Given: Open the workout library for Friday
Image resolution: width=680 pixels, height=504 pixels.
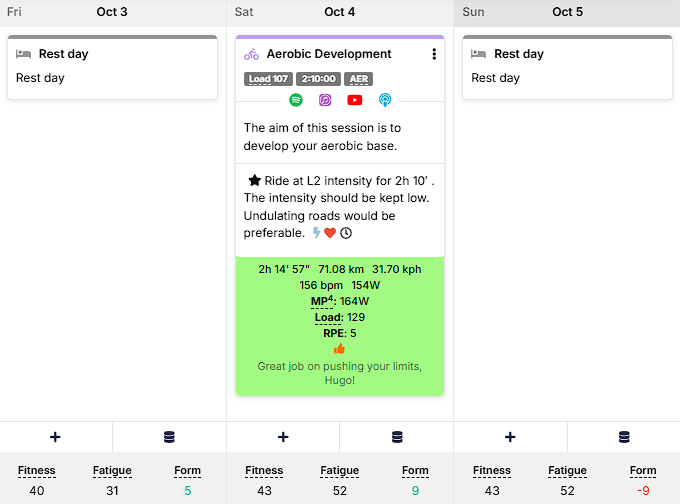Looking at the screenshot, I should click(169, 437).
